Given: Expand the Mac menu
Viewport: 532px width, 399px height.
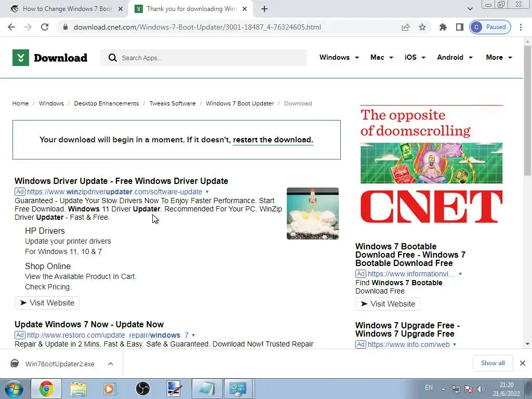Looking at the screenshot, I should (x=382, y=57).
